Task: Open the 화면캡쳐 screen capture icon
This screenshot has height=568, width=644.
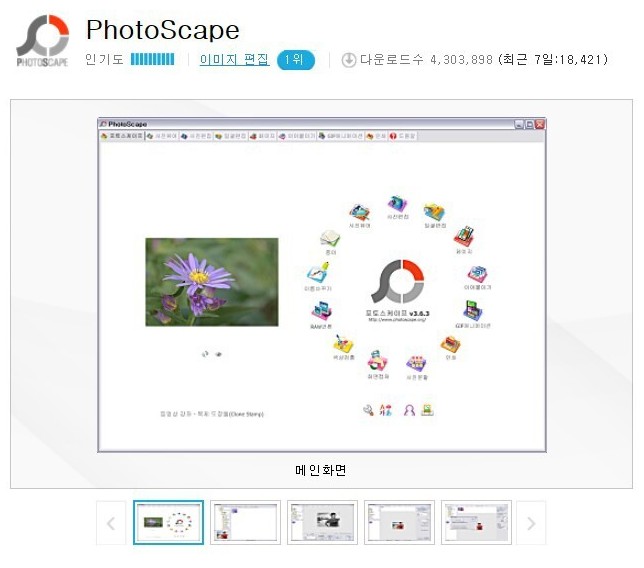Action: point(377,361)
